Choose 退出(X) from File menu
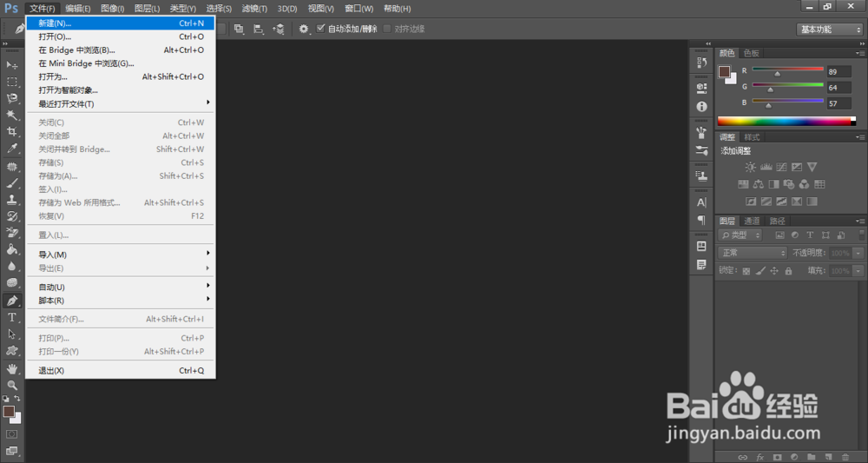This screenshot has height=463, width=868. tap(120, 371)
